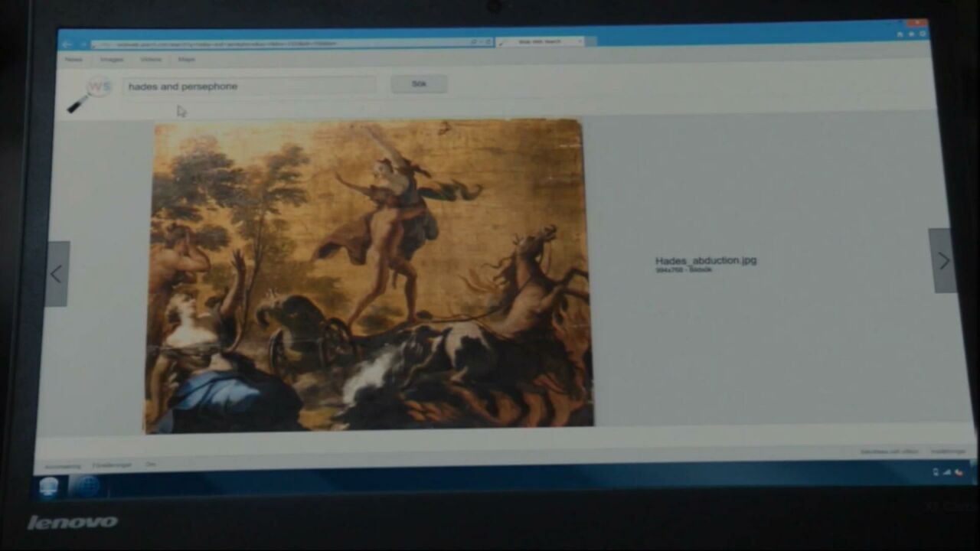The width and height of the screenshot is (980, 551).
Task: Open the Start orb in the taskbar
Action: click(49, 487)
